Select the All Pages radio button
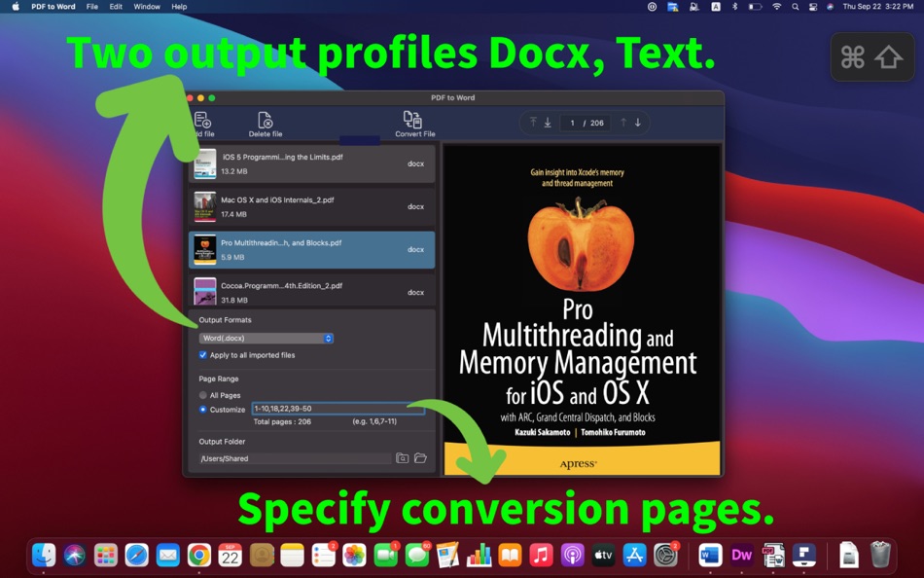Viewport: 924px width, 578px height. coord(202,395)
